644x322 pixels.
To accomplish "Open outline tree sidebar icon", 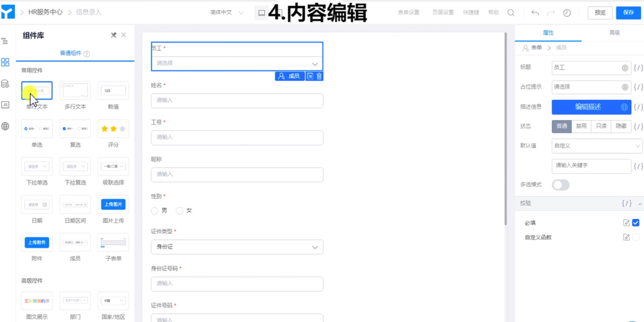I will coord(5,41).
